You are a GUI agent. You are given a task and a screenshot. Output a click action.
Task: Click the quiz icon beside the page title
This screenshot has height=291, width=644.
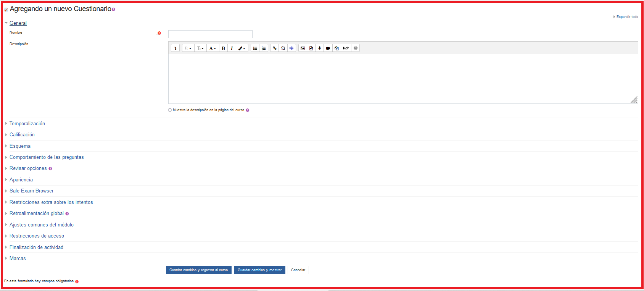pos(6,10)
